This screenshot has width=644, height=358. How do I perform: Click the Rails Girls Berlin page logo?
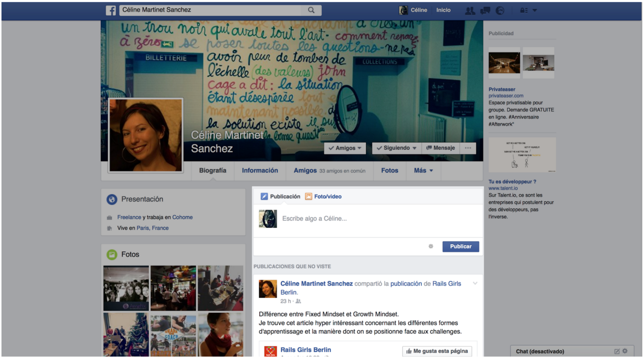point(270,351)
